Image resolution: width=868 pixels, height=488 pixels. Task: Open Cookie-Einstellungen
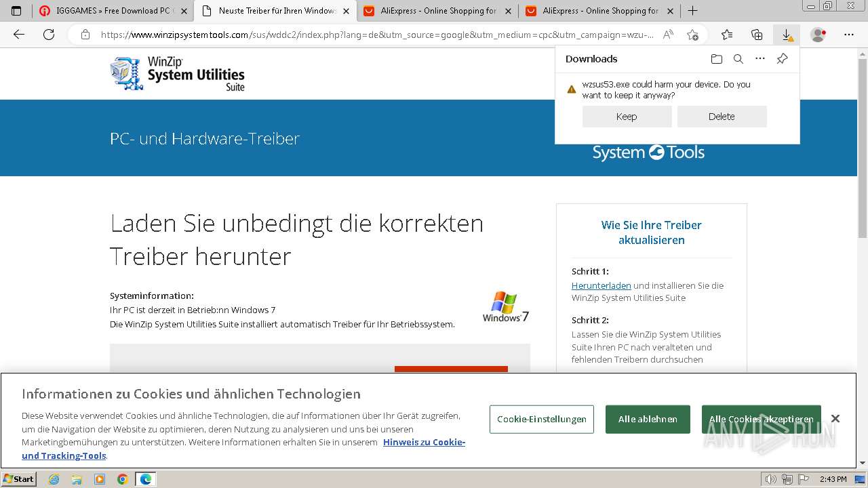[x=542, y=419]
